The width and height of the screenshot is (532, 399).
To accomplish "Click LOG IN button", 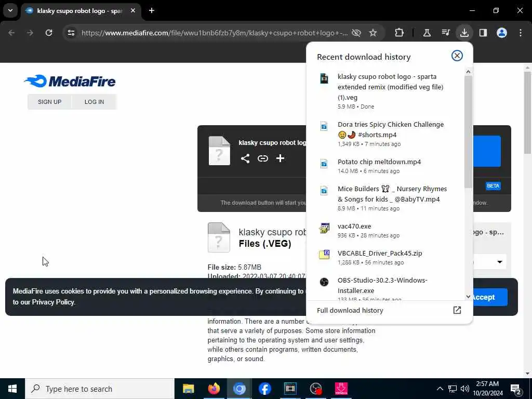I will pos(95,102).
